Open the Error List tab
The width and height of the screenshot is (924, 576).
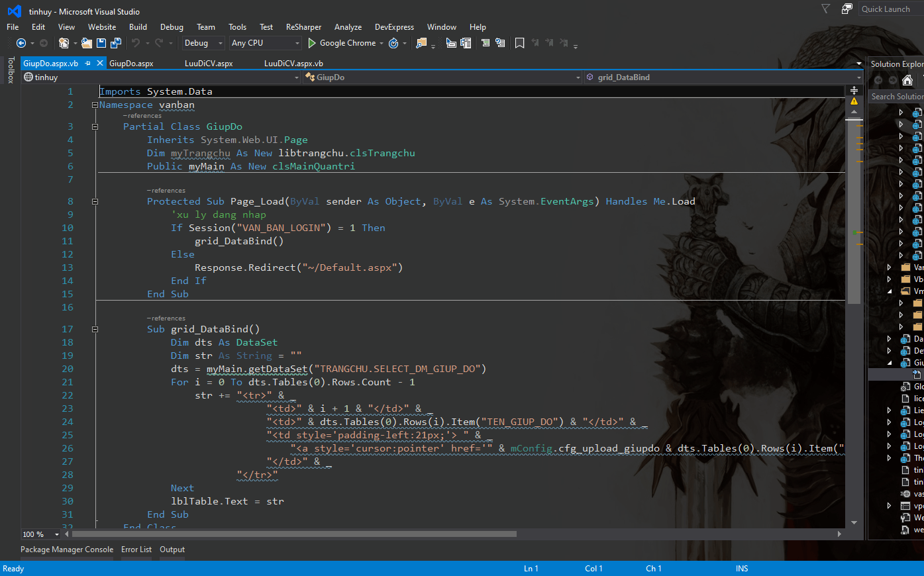[136, 550]
